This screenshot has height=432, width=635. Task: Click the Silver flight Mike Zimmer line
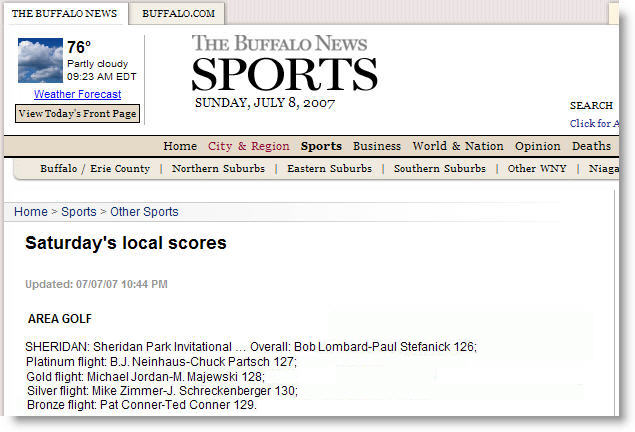[162, 391]
